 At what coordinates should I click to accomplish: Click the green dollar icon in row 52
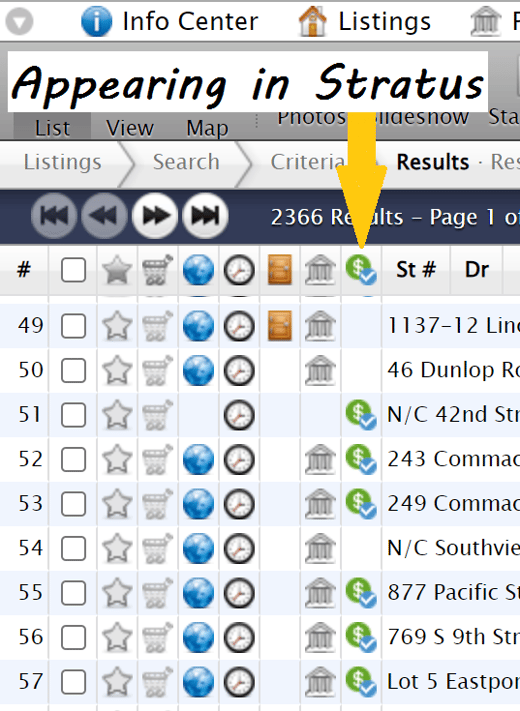(x=361, y=459)
